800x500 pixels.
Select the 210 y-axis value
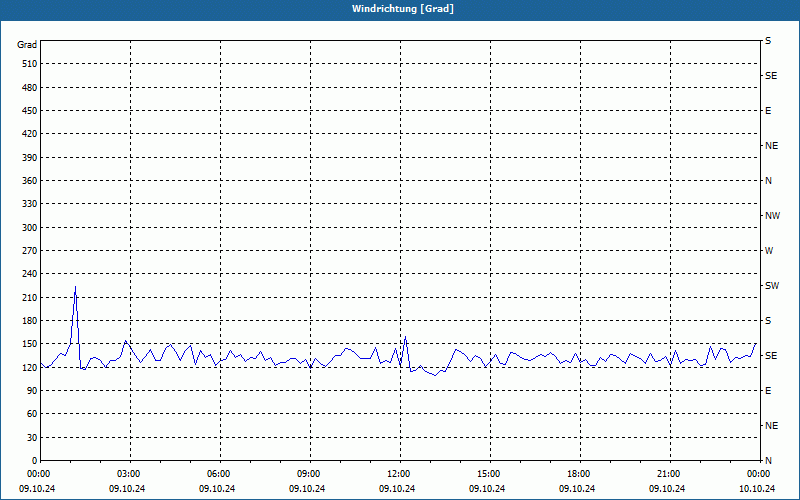click(x=30, y=297)
